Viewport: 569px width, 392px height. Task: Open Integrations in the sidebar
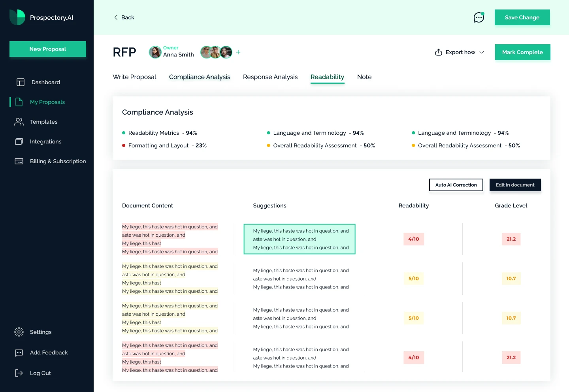click(46, 141)
